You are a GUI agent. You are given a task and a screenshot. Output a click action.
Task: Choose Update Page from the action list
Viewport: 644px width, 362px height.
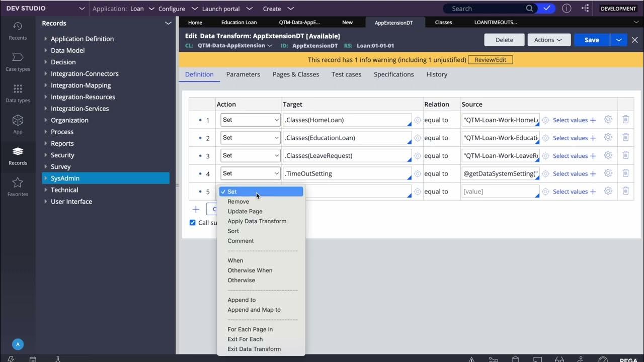click(261, 211)
